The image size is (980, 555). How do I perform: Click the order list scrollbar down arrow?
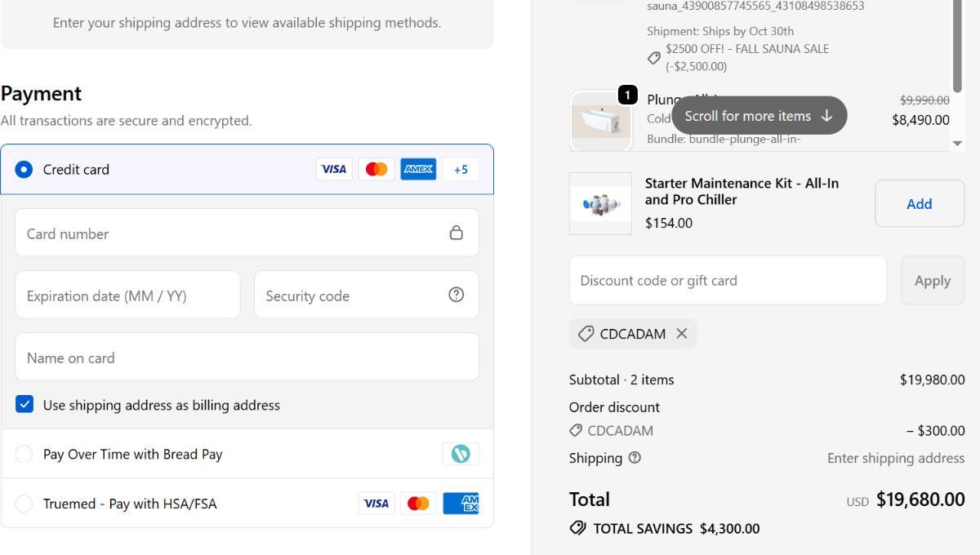click(x=958, y=143)
